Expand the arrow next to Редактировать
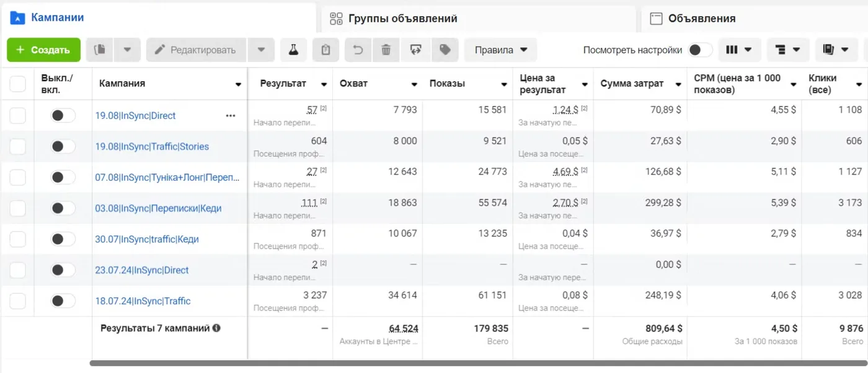Image resolution: width=868 pixels, height=373 pixels. tap(261, 50)
